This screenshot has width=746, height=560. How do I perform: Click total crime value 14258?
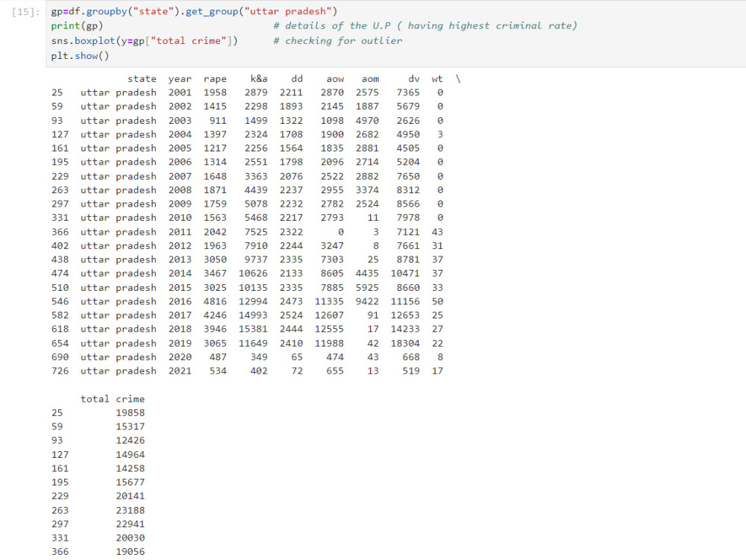[x=130, y=468]
